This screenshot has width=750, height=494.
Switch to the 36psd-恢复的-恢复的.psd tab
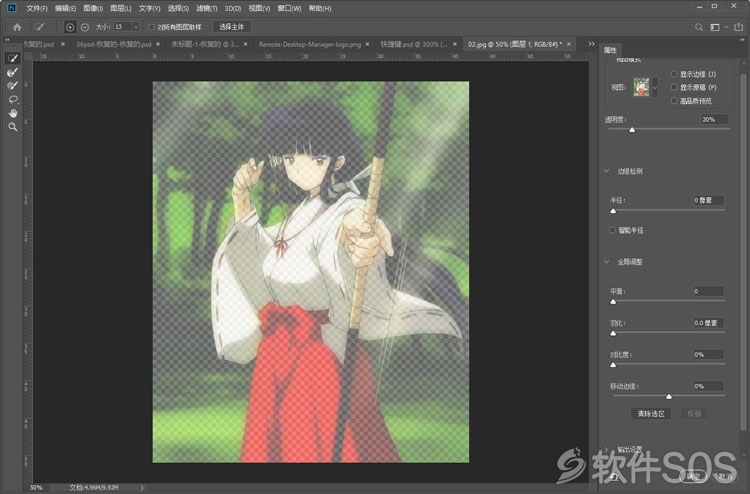point(114,44)
